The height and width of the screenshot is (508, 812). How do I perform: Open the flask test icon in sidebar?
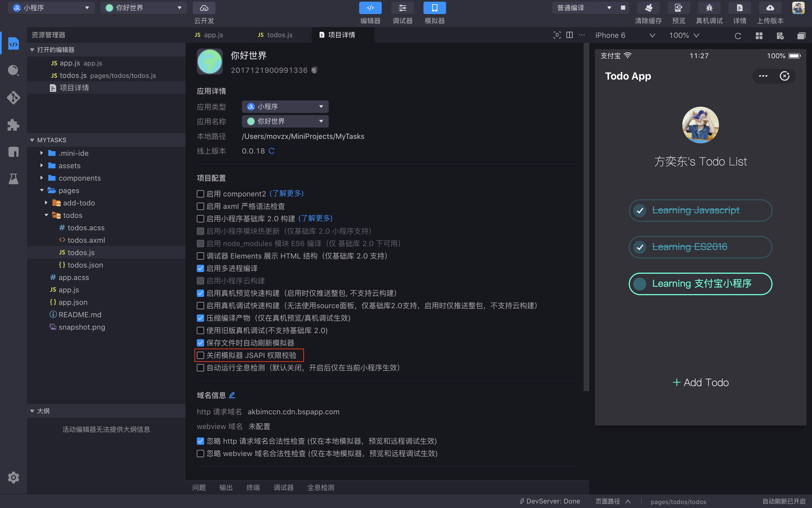click(14, 179)
